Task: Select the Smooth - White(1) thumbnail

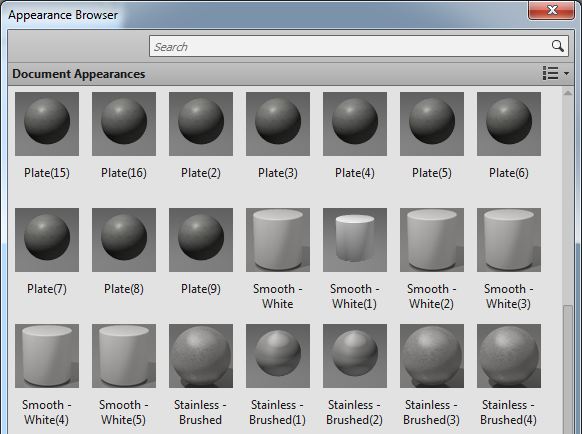Action: (355, 240)
